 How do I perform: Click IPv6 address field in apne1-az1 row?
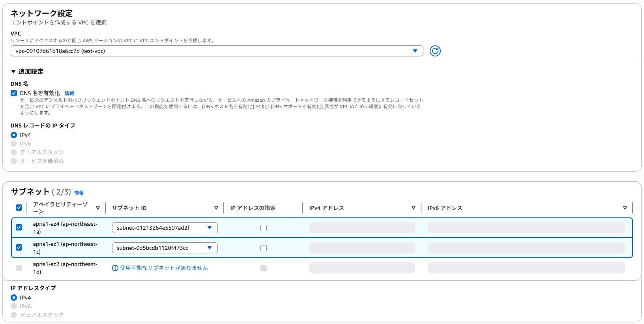point(526,248)
